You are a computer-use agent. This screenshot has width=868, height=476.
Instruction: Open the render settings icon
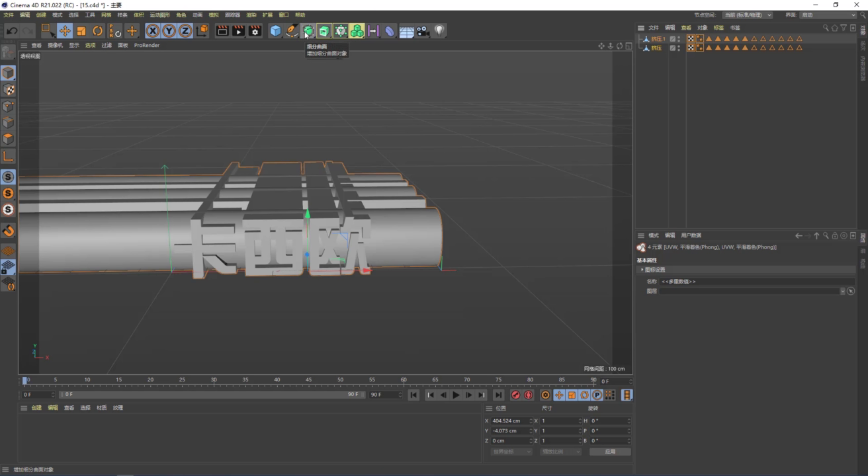(255, 30)
